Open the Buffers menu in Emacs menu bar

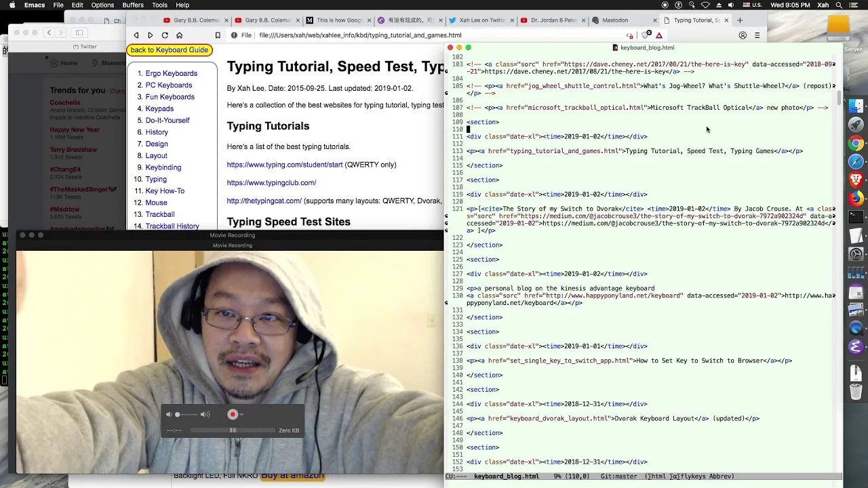pyautogui.click(x=133, y=5)
